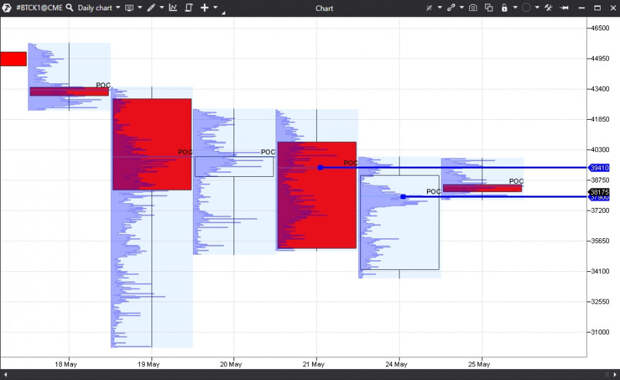
Task: Click the 46500 price axis label
Action: (600, 28)
